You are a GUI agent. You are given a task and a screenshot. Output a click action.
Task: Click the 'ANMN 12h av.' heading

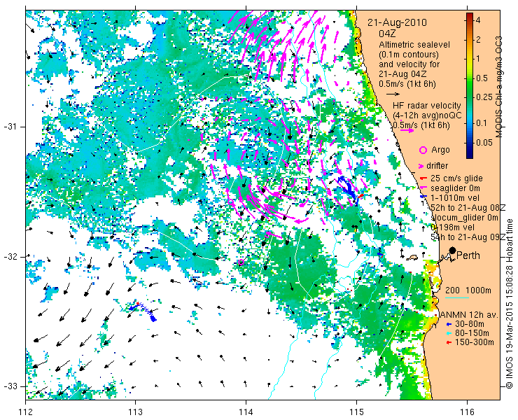(469, 314)
